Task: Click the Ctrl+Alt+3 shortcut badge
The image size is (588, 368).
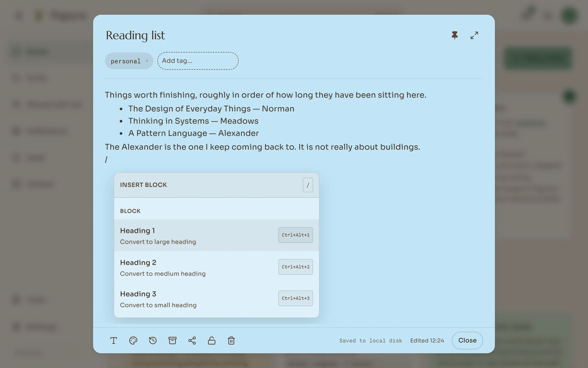Action: [295, 298]
